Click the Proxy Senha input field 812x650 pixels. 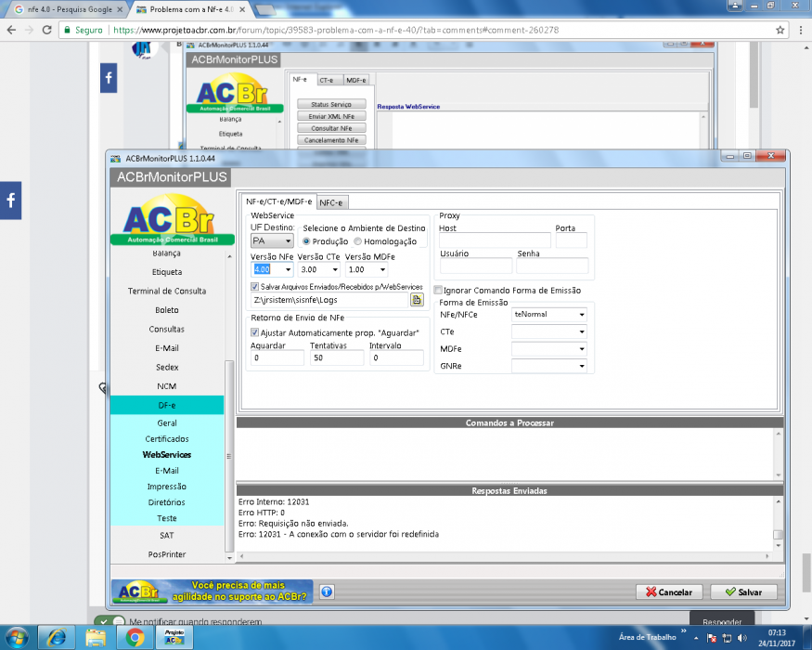coord(552,266)
